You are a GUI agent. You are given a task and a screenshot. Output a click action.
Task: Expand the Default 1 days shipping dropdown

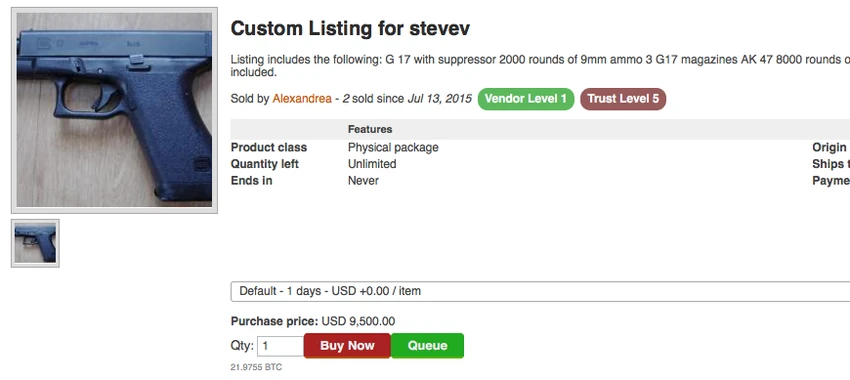(540, 291)
